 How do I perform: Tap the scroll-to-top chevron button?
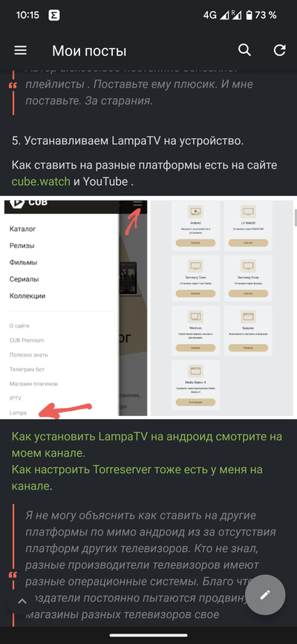[22, 601]
